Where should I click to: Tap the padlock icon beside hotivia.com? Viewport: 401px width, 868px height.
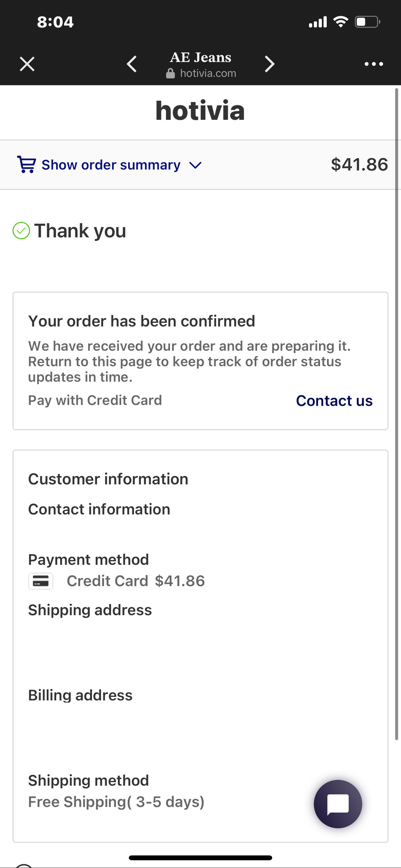[x=170, y=74]
